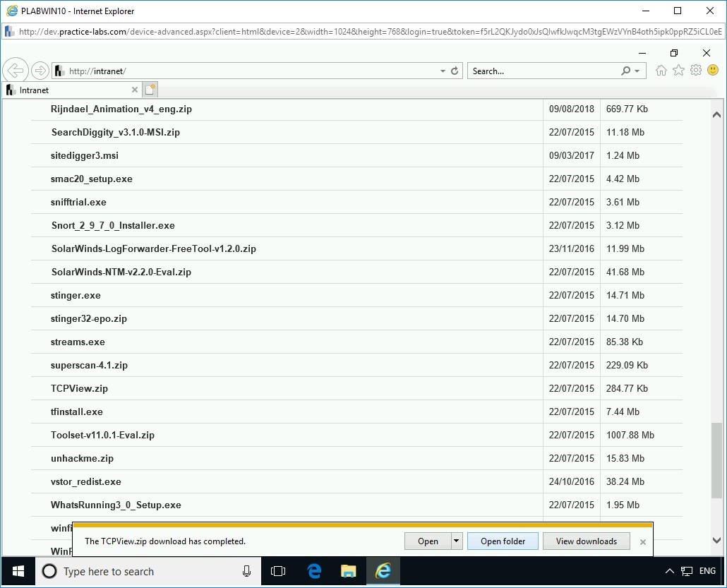Open a new tab with the new tab icon
Image resolution: width=727 pixels, height=588 pixels.
click(150, 90)
